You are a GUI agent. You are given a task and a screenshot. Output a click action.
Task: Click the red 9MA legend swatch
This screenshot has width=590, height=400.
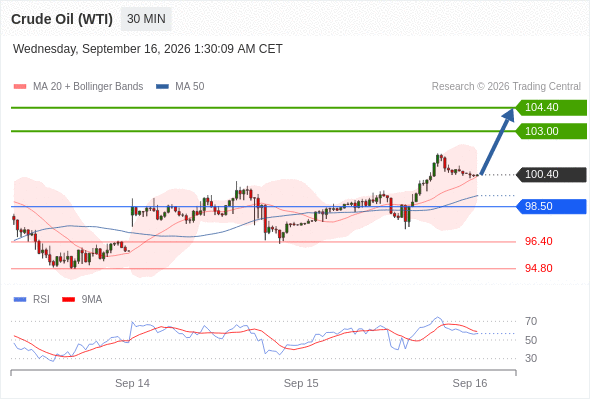tap(68, 300)
